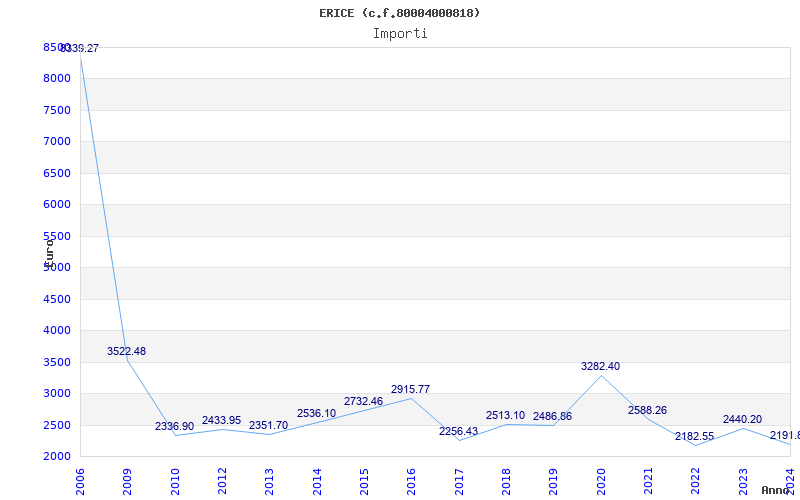Click the 2017 x-axis year label
Screen dimensions: 800x500
(459, 481)
